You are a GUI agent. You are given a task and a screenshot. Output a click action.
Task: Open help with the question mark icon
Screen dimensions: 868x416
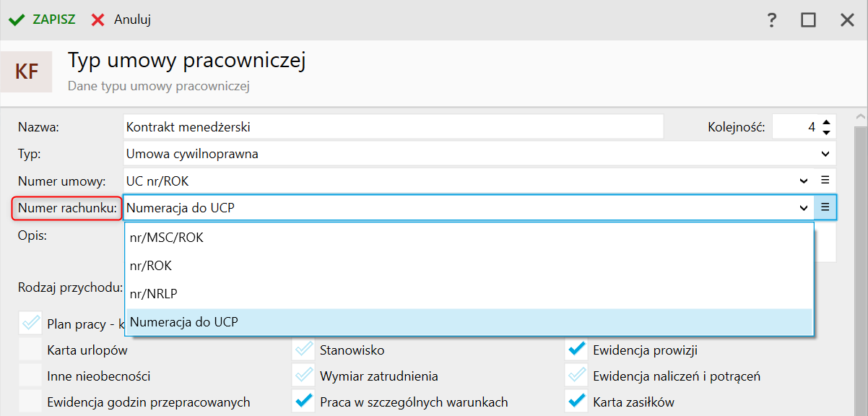[x=771, y=20]
